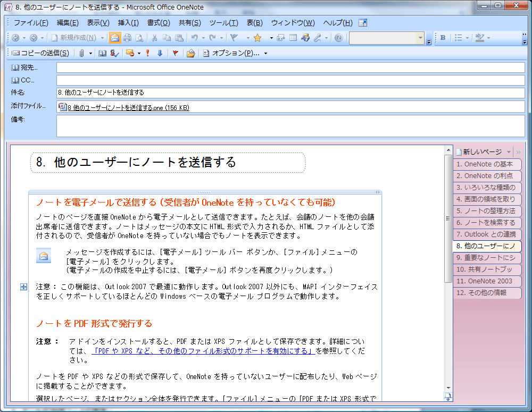Click the folder-with-envelope icon in mail toolbar
The image size is (532, 412).
[x=190, y=53]
